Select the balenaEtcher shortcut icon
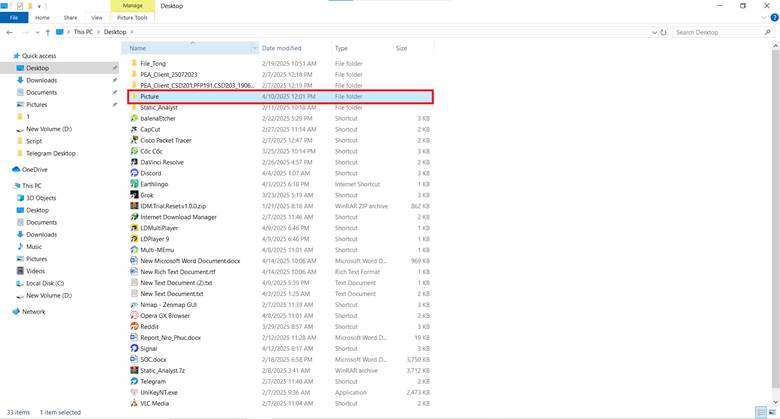Viewport: 780px width, 419px height. click(x=134, y=118)
